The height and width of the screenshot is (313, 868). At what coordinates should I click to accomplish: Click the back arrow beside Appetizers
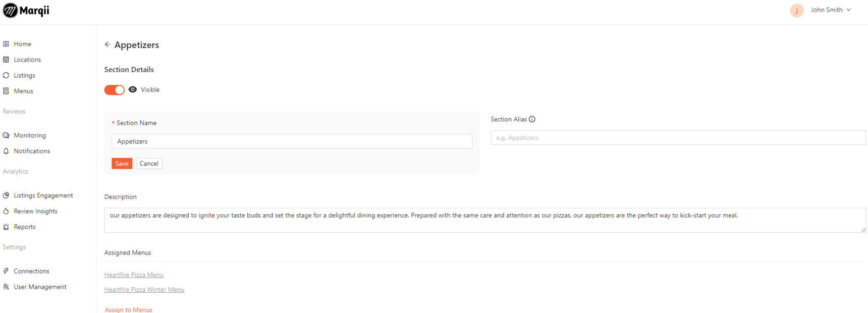click(x=107, y=44)
